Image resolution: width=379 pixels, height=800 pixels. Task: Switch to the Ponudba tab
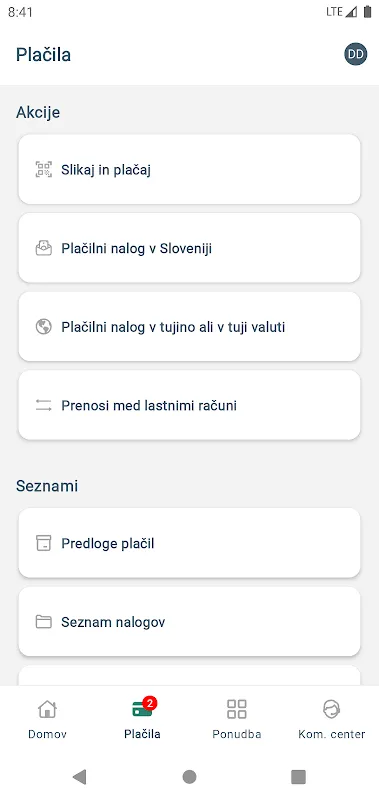coord(237,719)
